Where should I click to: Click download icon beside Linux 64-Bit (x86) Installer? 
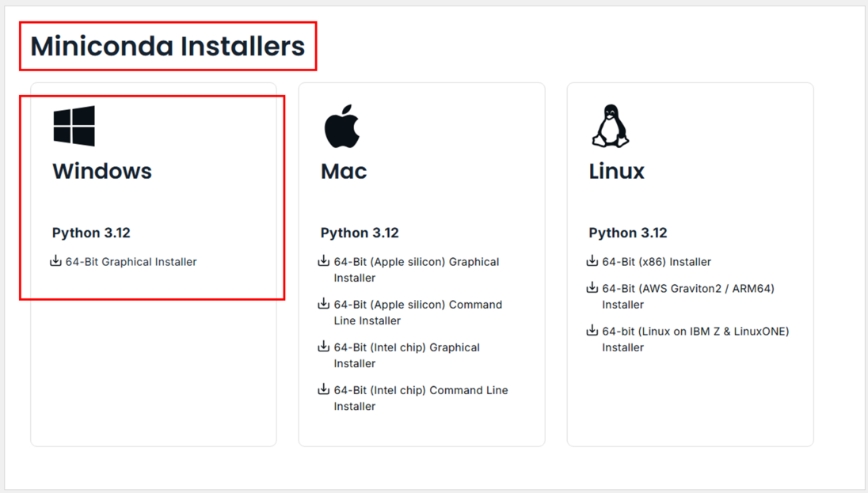click(x=592, y=260)
